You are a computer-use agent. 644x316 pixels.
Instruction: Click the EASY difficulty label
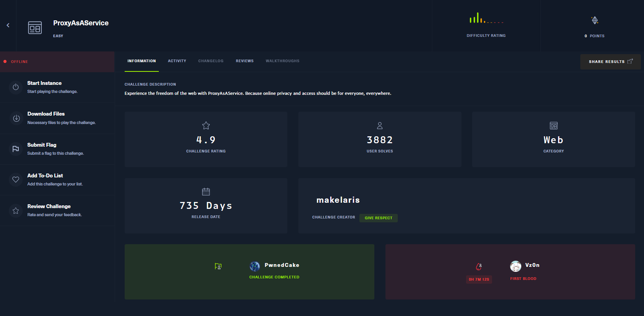[58, 36]
